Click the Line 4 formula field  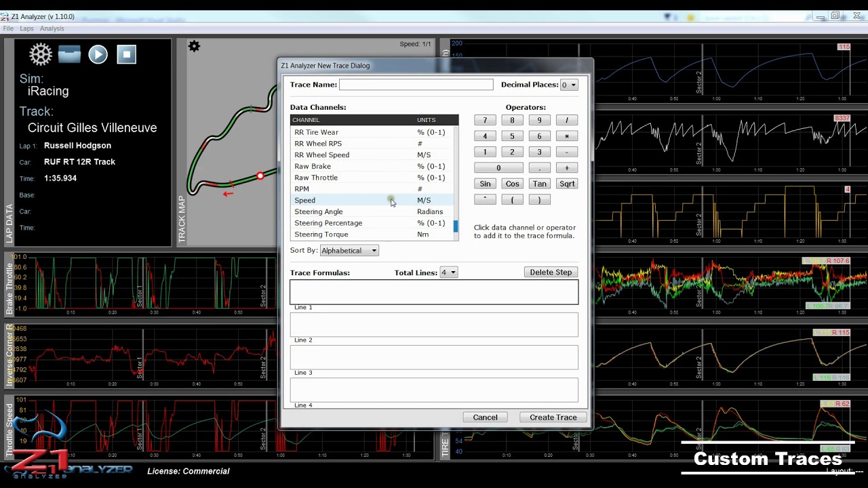[x=434, y=390]
